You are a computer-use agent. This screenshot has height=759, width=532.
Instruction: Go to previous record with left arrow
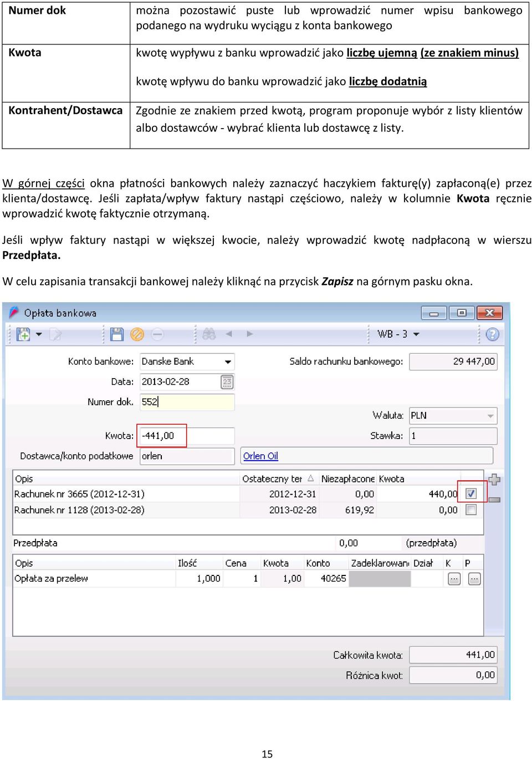(228, 334)
